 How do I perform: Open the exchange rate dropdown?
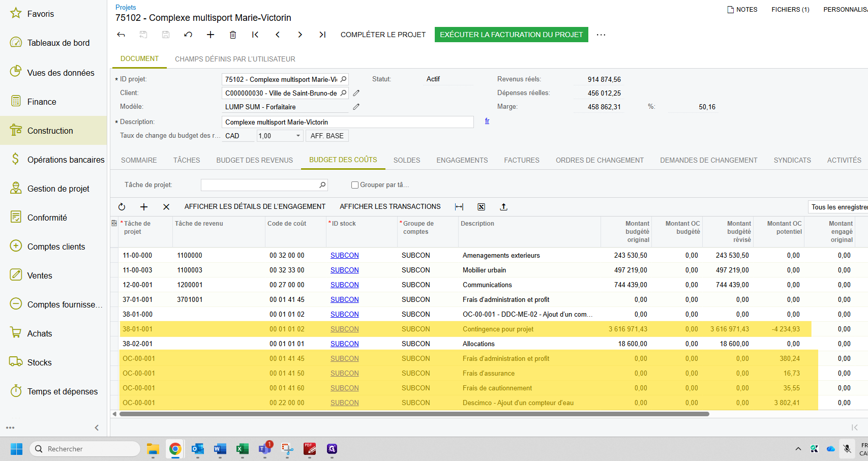[x=298, y=136]
